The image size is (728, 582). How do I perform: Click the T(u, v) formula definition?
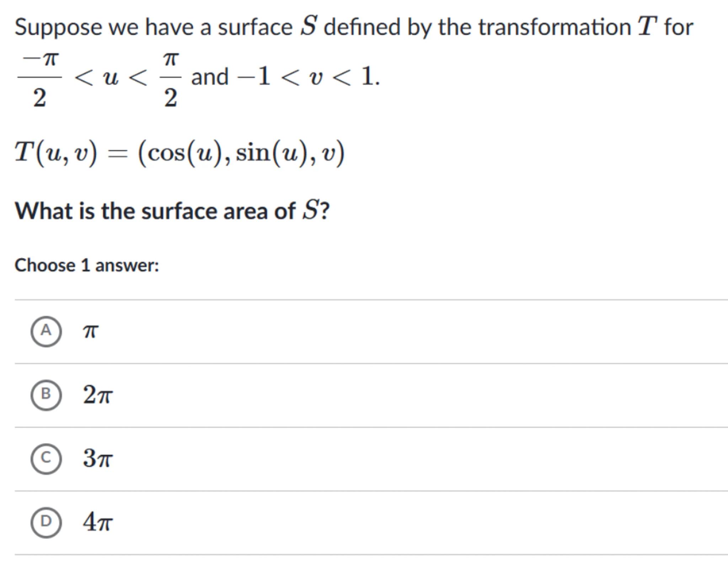(x=180, y=153)
